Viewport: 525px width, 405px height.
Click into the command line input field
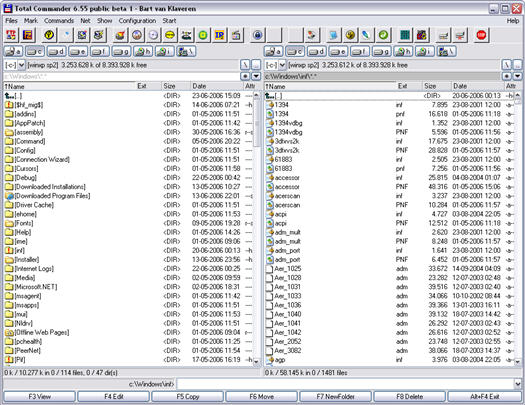click(345, 384)
